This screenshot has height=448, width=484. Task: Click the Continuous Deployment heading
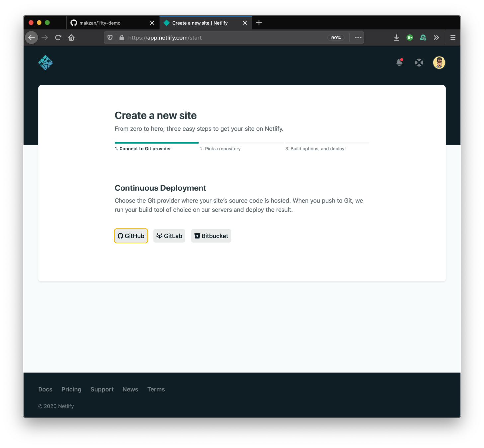click(160, 188)
